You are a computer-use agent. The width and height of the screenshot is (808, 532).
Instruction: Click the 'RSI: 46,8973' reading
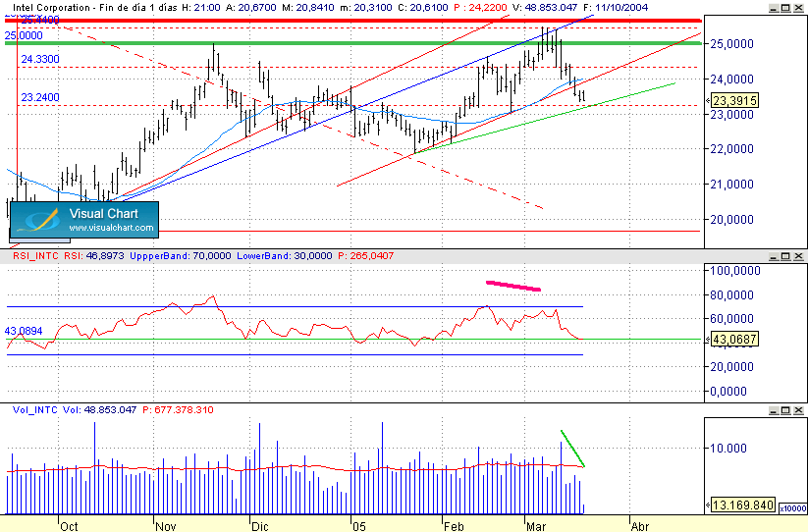(94, 256)
